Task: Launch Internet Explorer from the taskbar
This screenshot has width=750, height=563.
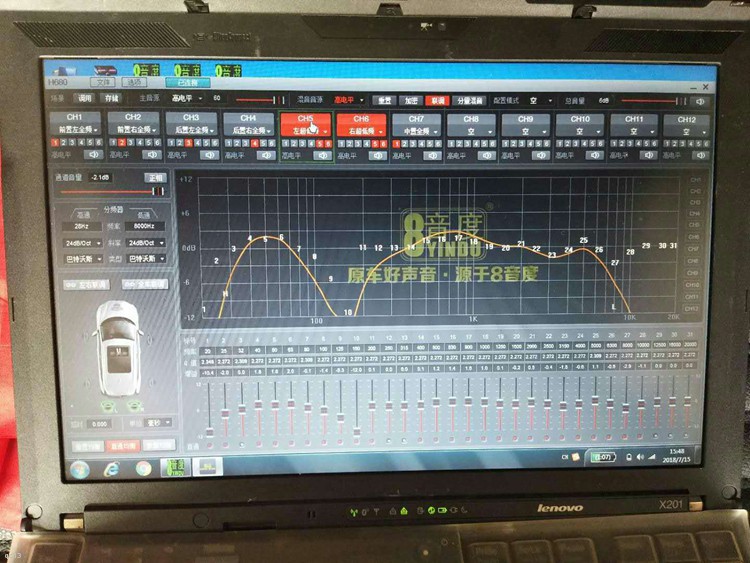Action: (x=111, y=469)
